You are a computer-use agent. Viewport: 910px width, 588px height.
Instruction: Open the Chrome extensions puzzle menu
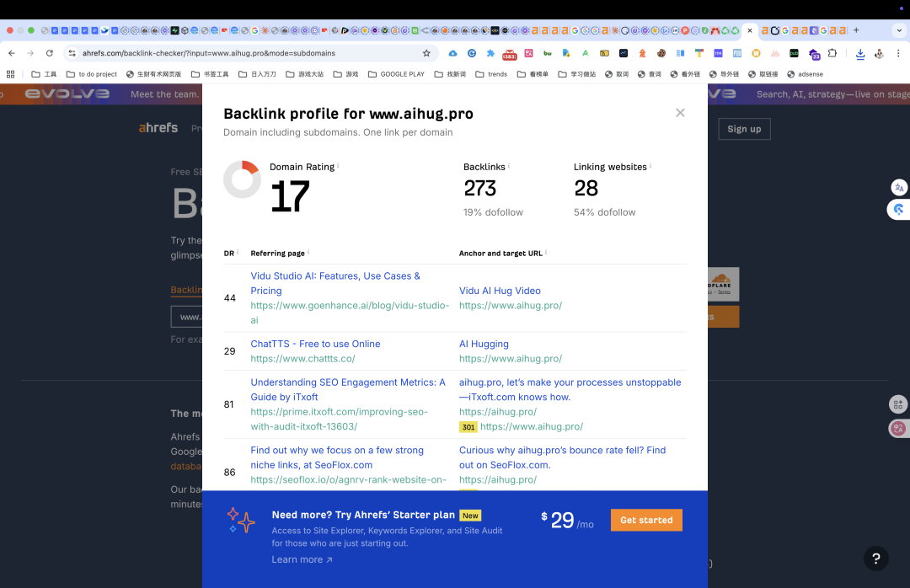tap(832, 53)
